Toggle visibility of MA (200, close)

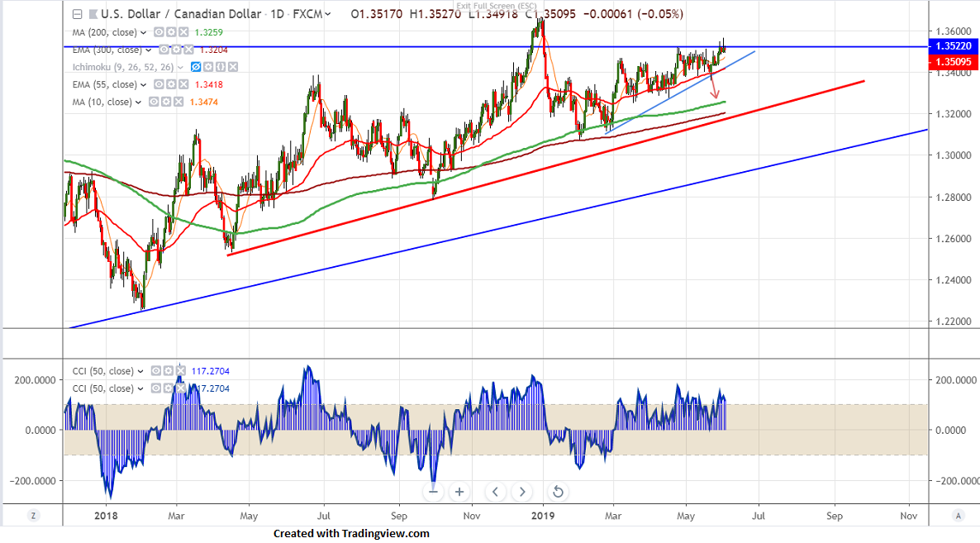159,32
